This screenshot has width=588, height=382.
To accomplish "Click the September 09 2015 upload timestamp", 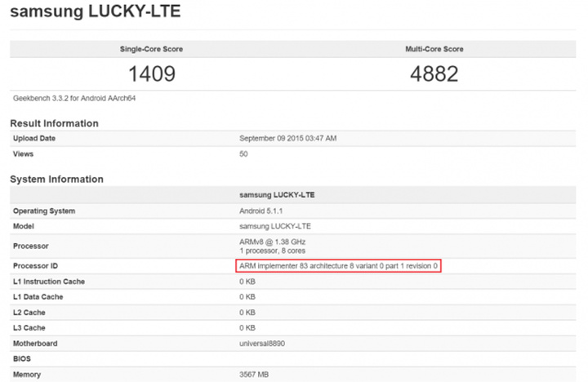I will coord(287,139).
